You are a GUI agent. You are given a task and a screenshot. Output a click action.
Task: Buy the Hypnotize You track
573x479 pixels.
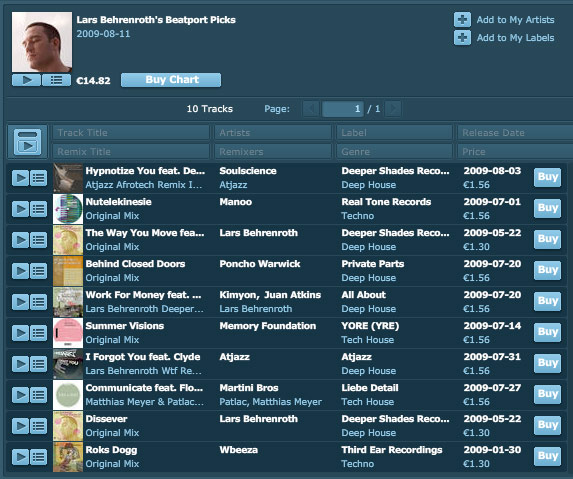(x=547, y=178)
